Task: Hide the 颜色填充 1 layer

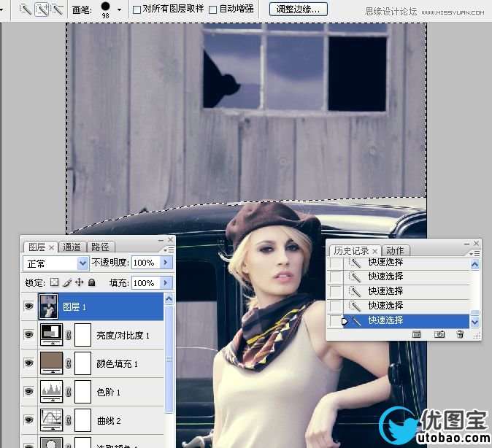Action: pyautogui.click(x=29, y=363)
